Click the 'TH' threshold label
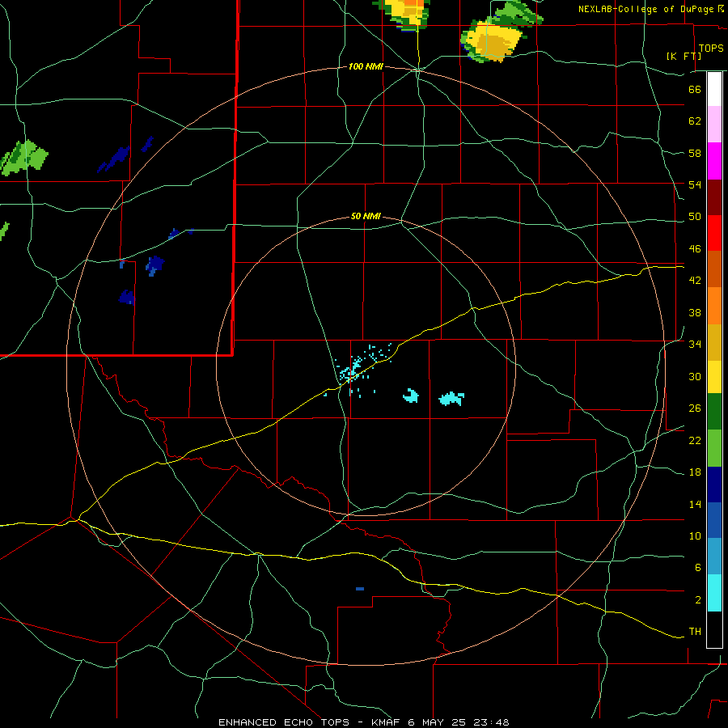Image resolution: width=728 pixels, height=728 pixels. coord(695,632)
